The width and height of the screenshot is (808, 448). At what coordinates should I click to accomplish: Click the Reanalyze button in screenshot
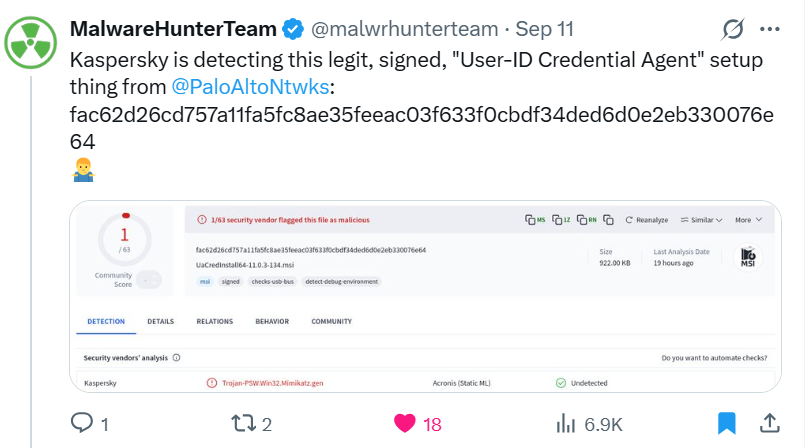[x=647, y=220]
